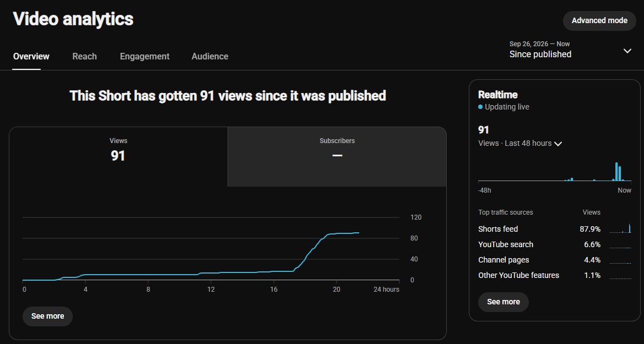Click the Shorts feed sparkline chart

point(620,228)
